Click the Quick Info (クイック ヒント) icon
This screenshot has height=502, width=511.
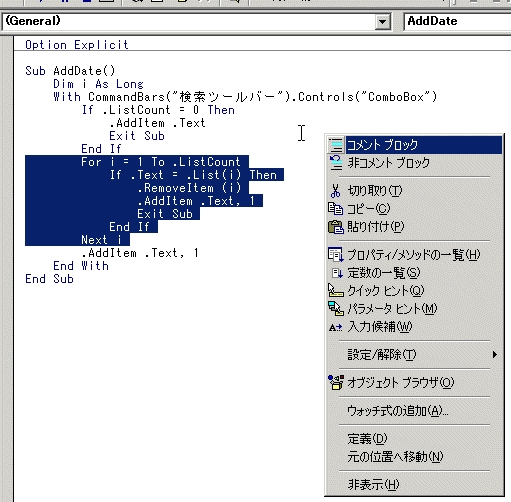pyautogui.click(x=336, y=291)
